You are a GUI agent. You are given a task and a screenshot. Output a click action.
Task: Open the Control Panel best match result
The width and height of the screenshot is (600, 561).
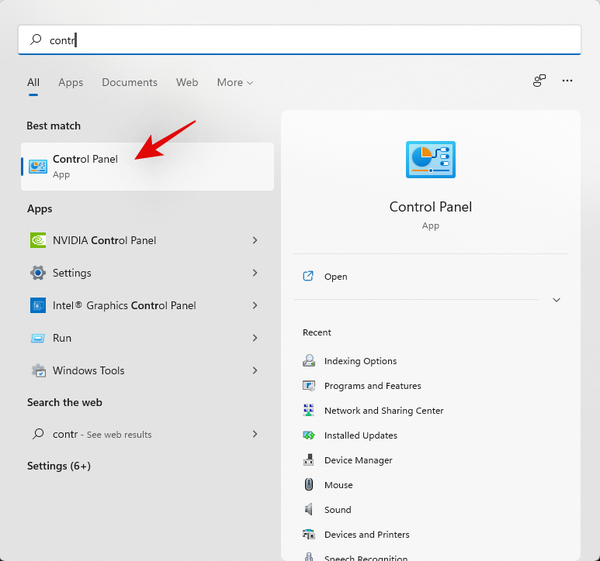pos(85,166)
